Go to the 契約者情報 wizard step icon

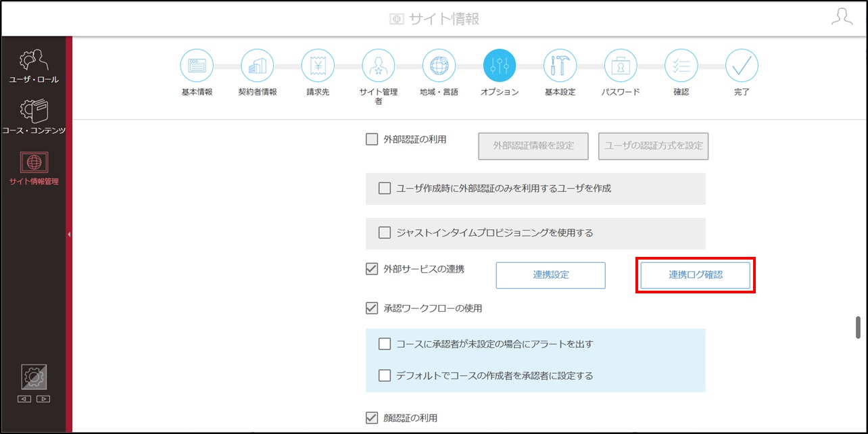click(258, 66)
